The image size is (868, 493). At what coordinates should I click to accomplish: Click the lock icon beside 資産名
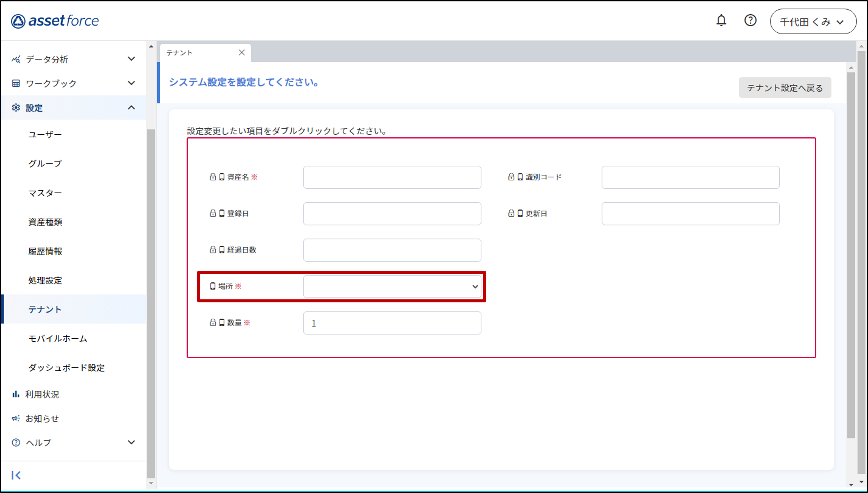coord(213,177)
